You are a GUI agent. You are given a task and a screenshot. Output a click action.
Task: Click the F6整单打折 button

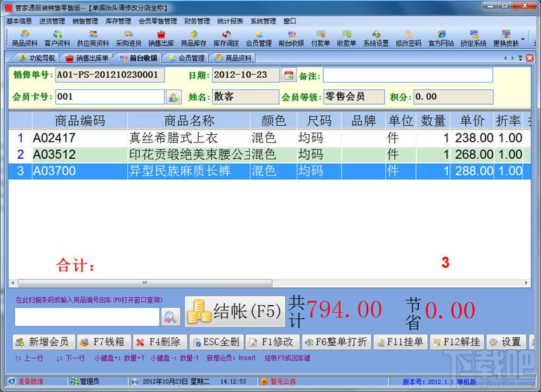coord(337,342)
